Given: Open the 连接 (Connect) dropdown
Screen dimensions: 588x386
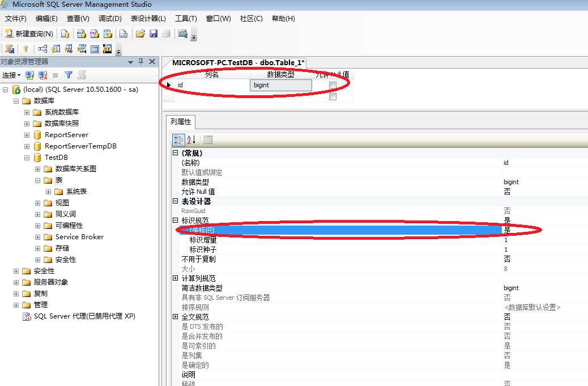Looking at the screenshot, I should 11,75.
